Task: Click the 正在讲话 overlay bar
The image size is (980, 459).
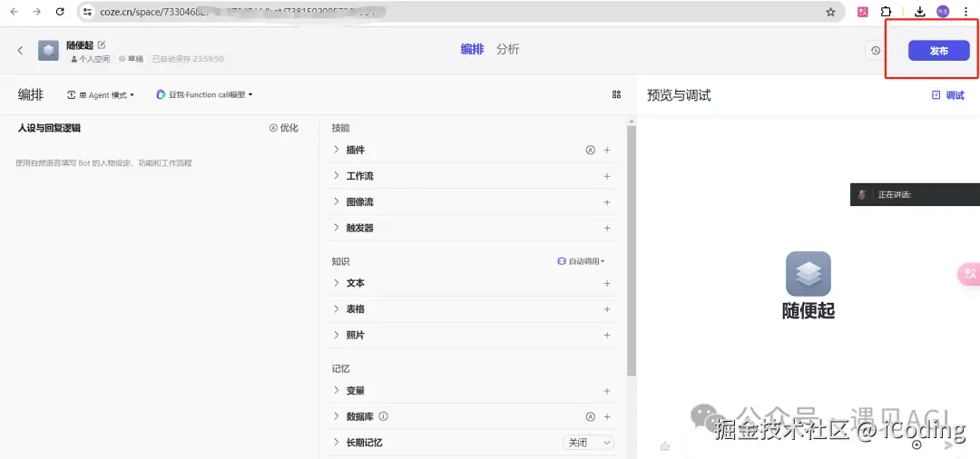Action: tap(915, 194)
